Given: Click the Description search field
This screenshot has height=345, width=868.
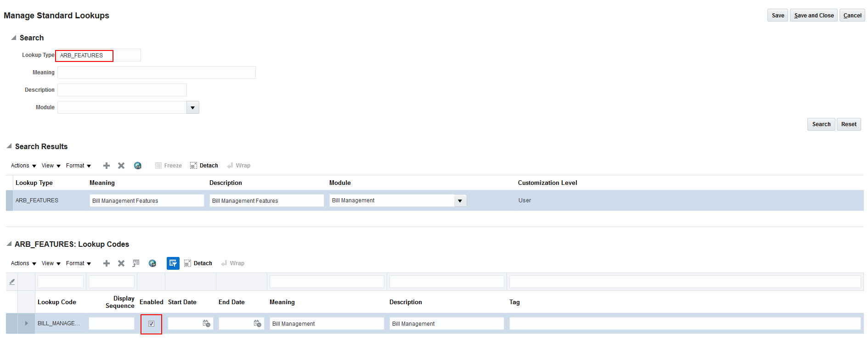Looking at the screenshot, I should pyautogui.click(x=122, y=90).
